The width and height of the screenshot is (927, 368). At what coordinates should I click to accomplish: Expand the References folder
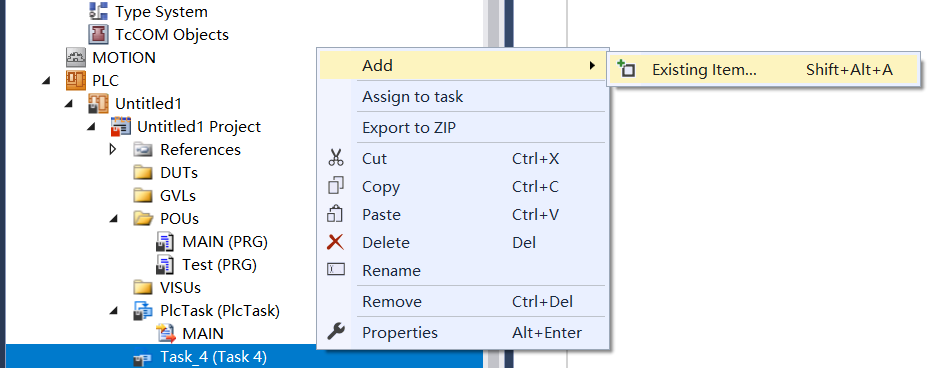(x=114, y=150)
